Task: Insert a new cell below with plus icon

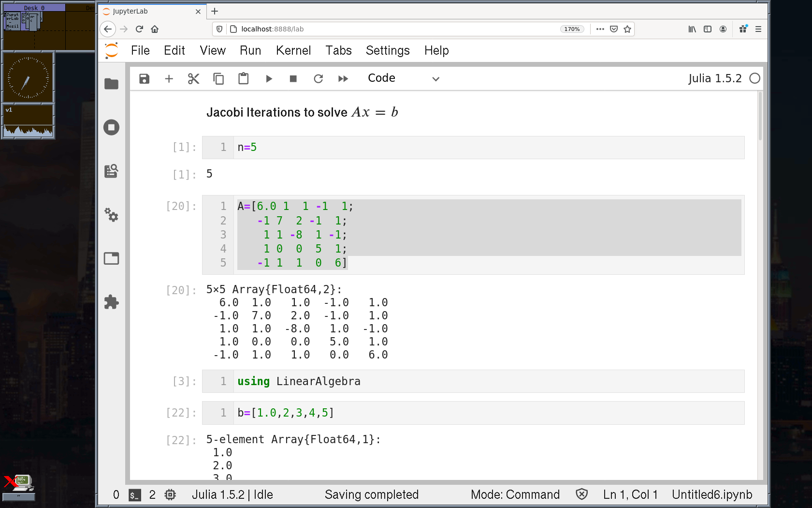Action: (169, 78)
